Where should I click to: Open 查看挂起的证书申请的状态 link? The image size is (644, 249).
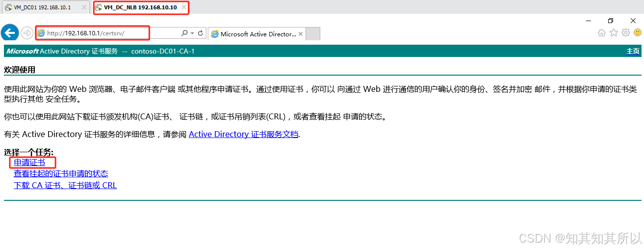pos(61,173)
